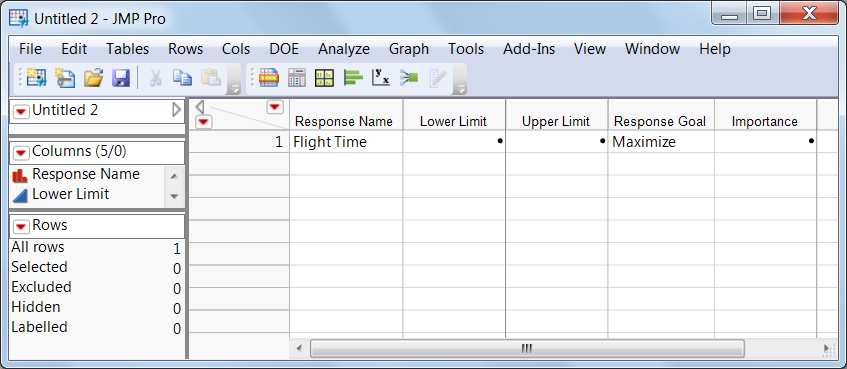Open the rows red triangle menu in the grid corner
847x369 pixels.
pos(203,122)
